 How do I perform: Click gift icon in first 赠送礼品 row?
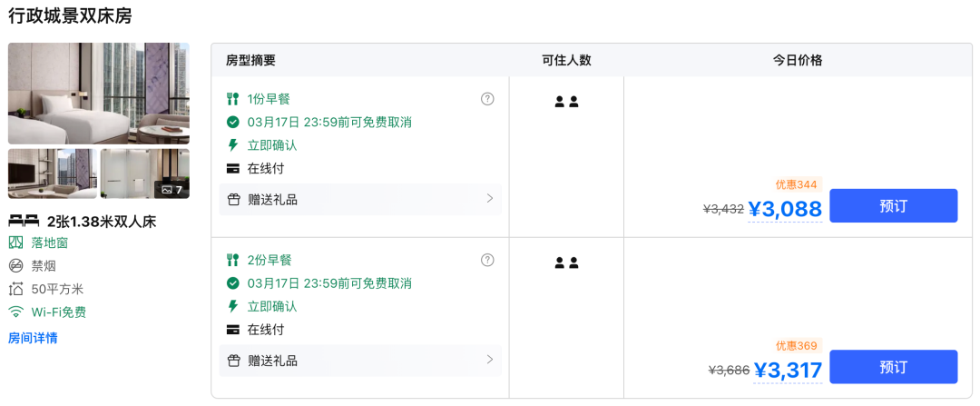(233, 200)
